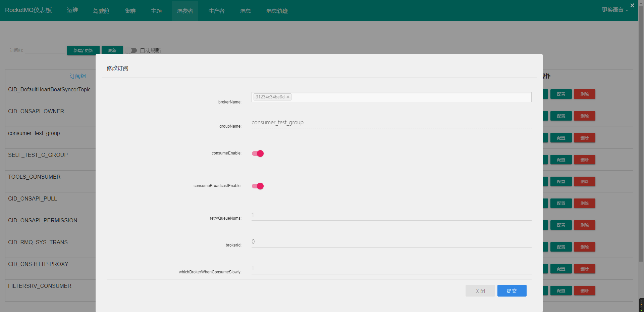Open the 更换语言 language dropdown
Screen dimensions: 644x312
[614, 10]
